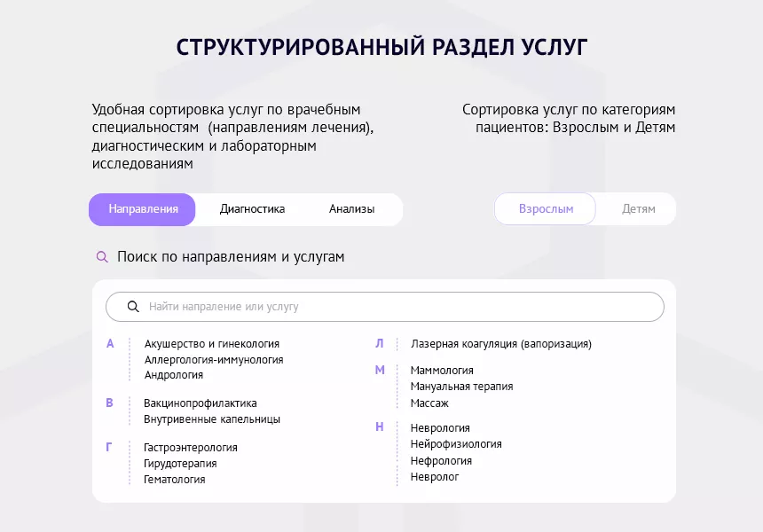
Task: Click the purple magnifier icon beside 'Поиск по направлениям'
Action: 102,257
